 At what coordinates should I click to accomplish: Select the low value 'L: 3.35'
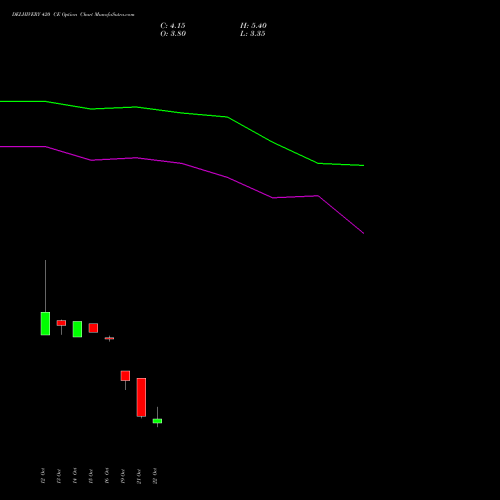coord(253,34)
